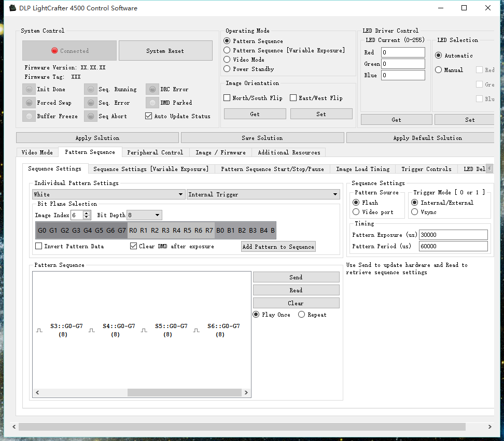Viewport: 504px width, 441px height.
Task: Open the Video Mode tab
Action: point(37,152)
